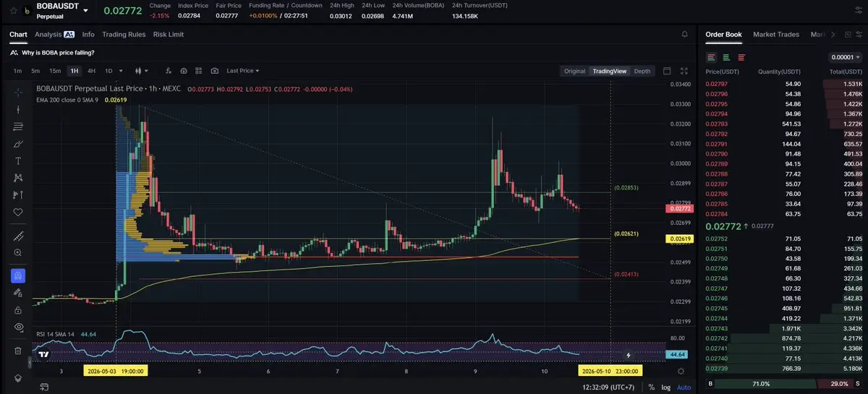Select the 5m timeframe
This screenshot has width=868, height=394.
[35, 71]
